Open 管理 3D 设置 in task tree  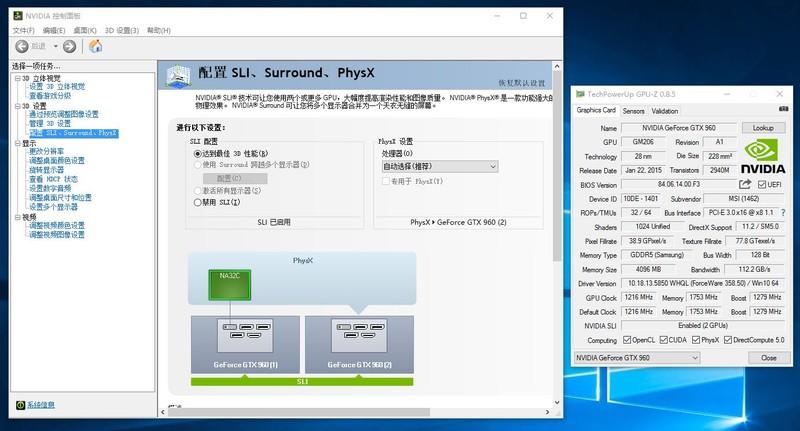(50, 124)
